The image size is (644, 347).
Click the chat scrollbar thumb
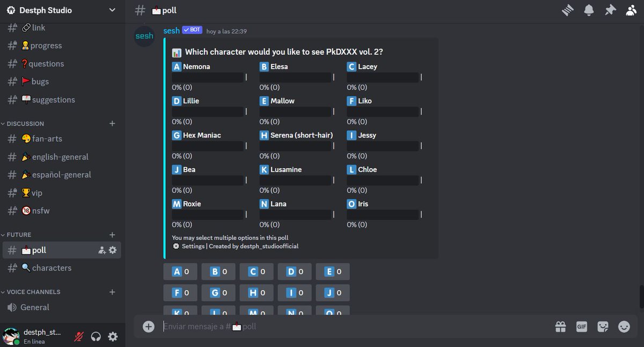coord(641,296)
